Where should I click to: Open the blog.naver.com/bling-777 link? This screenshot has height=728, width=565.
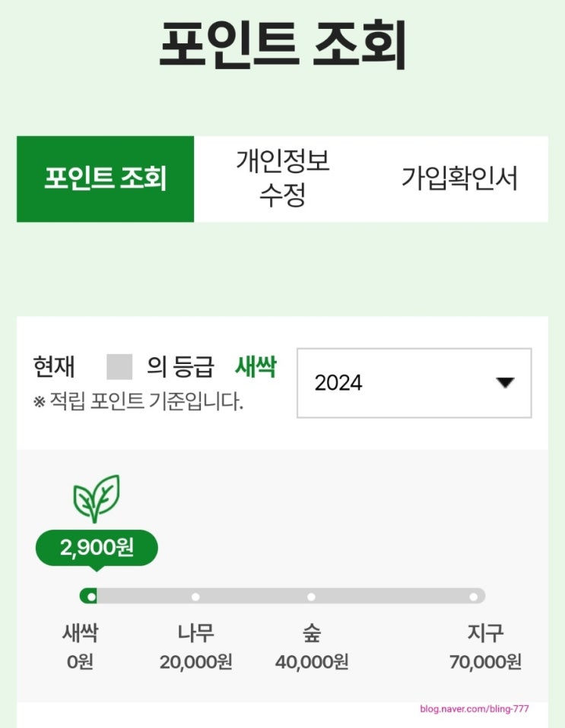tap(474, 709)
